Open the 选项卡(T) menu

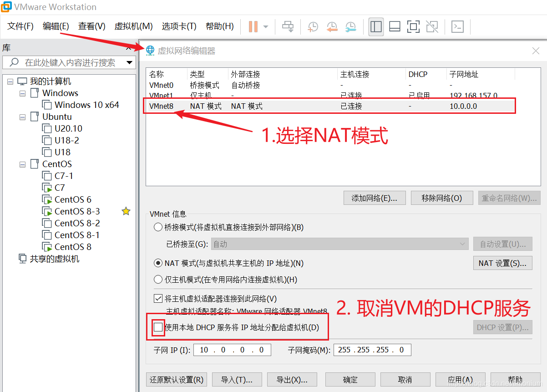179,26
